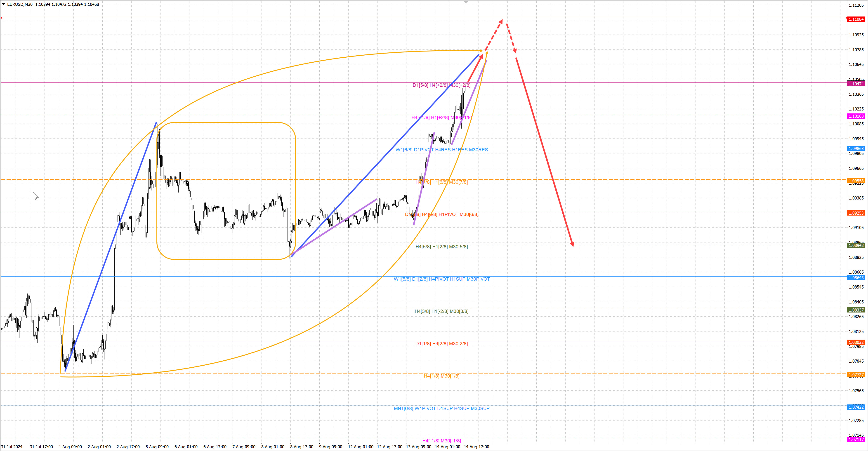Click the orange arrowhead ending the upper arc
This screenshot has width=868, height=451.
point(481,51)
